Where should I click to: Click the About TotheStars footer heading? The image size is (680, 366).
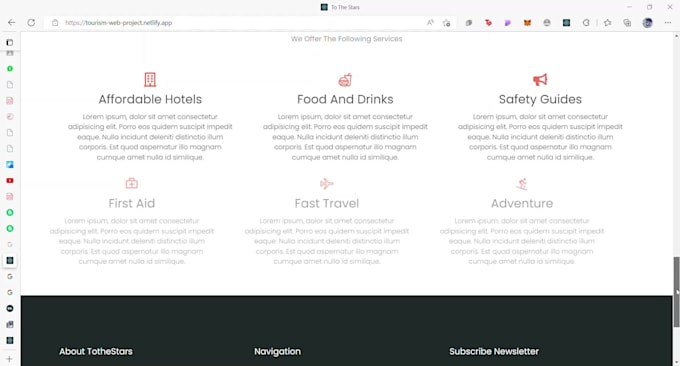pos(96,351)
